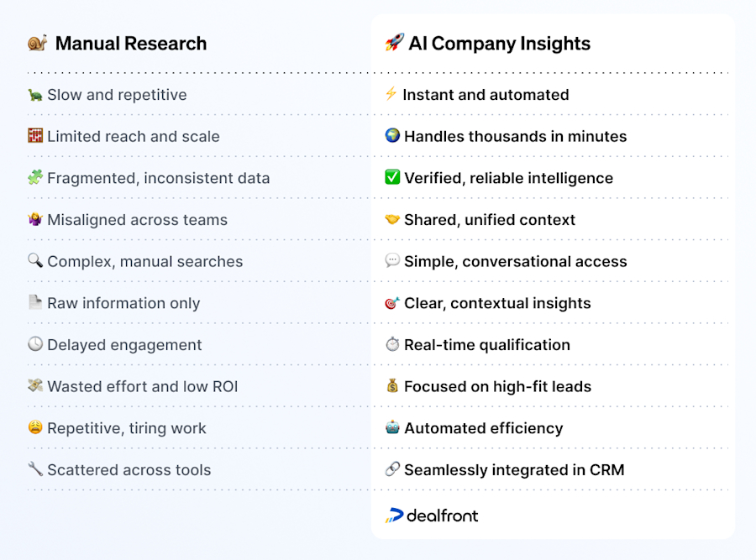Click the Wasted effort and low ROI row

click(199, 386)
